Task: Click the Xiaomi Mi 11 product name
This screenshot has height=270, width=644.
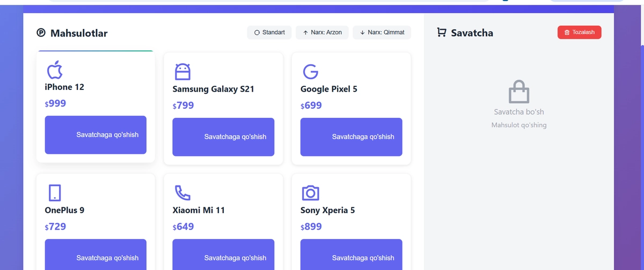Action: 199,210
